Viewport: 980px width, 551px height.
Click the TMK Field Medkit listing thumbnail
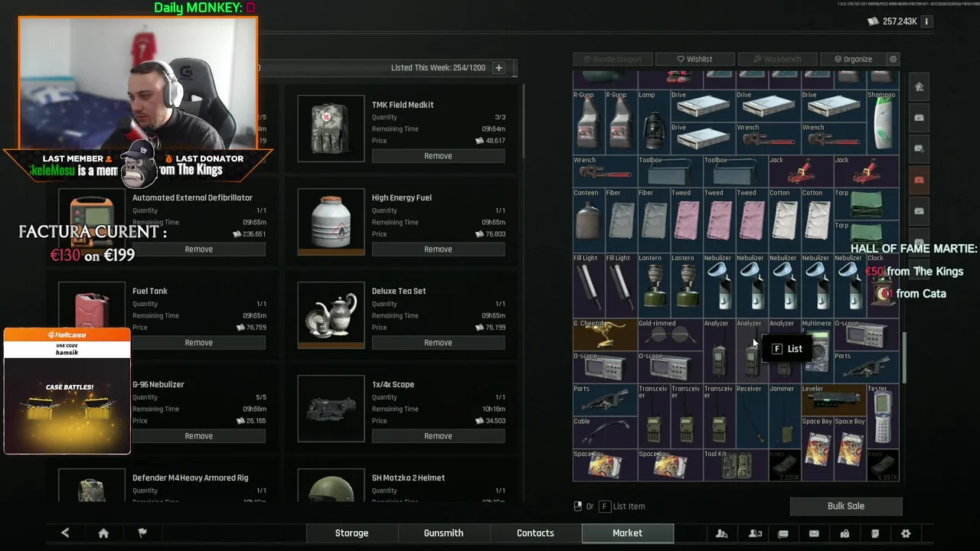tap(331, 129)
